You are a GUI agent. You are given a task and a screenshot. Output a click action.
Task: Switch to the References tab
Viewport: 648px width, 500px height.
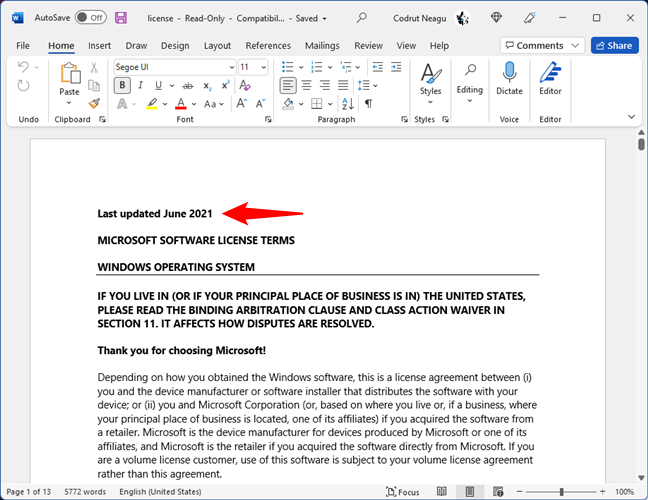coord(268,45)
